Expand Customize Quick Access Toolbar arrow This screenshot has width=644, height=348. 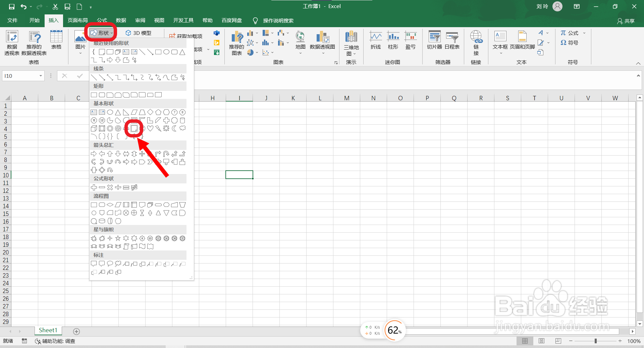click(x=91, y=7)
